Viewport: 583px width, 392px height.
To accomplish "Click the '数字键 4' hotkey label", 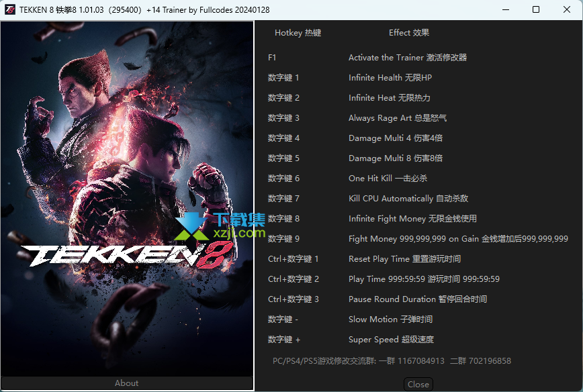I will (x=283, y=138).
